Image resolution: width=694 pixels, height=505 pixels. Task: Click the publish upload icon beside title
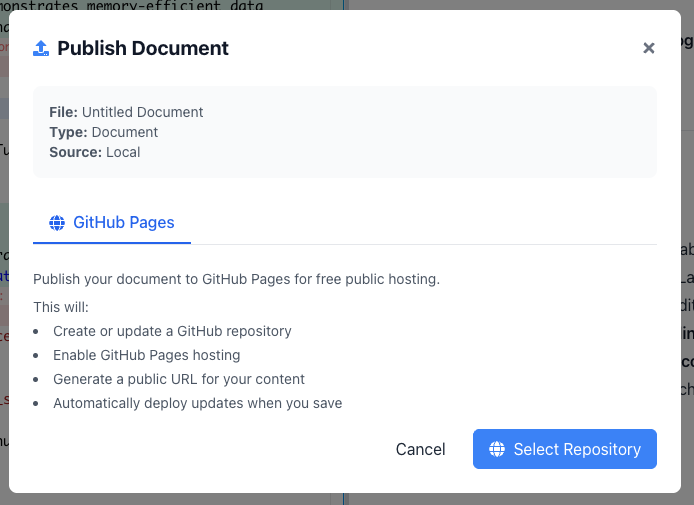41,48
